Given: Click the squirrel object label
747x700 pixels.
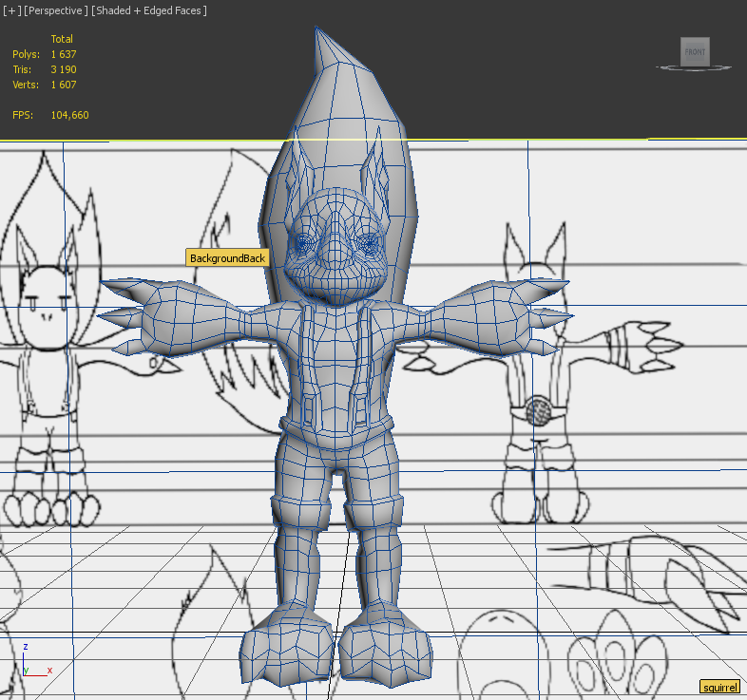Looking at the screenshot, I should (x=720, y=687).
